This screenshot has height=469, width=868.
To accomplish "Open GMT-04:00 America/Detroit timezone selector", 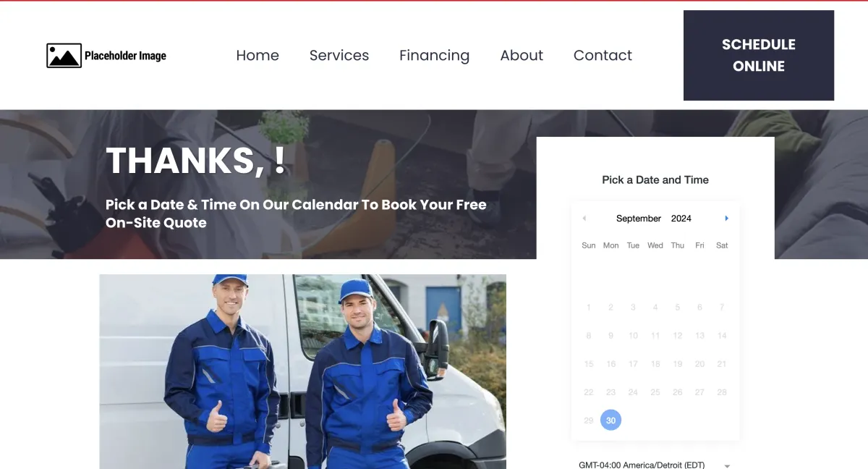I will tap(655, 465).
